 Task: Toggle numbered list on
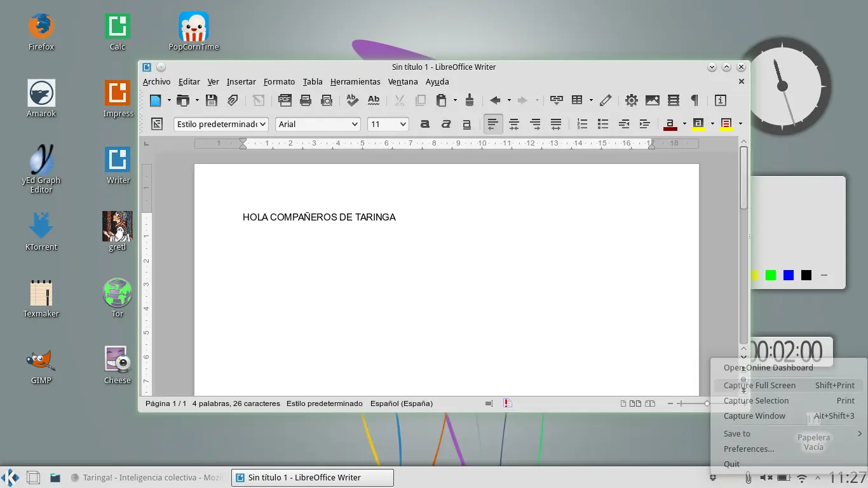pyautogui.click(x=582, y=124)
